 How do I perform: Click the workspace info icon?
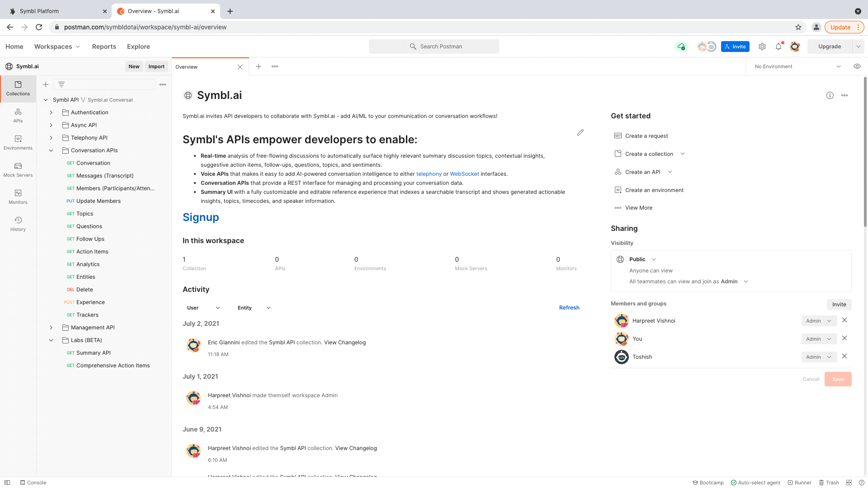(830, 95)
